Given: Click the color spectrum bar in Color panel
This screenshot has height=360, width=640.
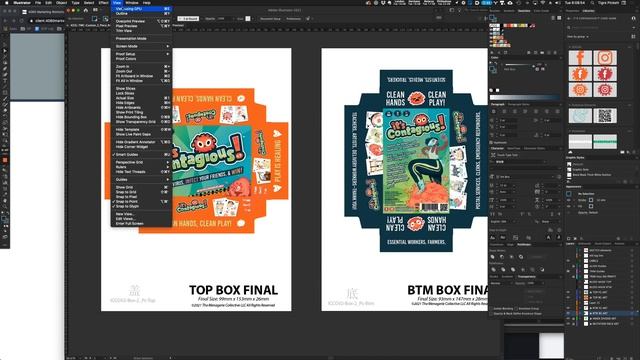Looking at the screenshot, I should pos(524,97).
